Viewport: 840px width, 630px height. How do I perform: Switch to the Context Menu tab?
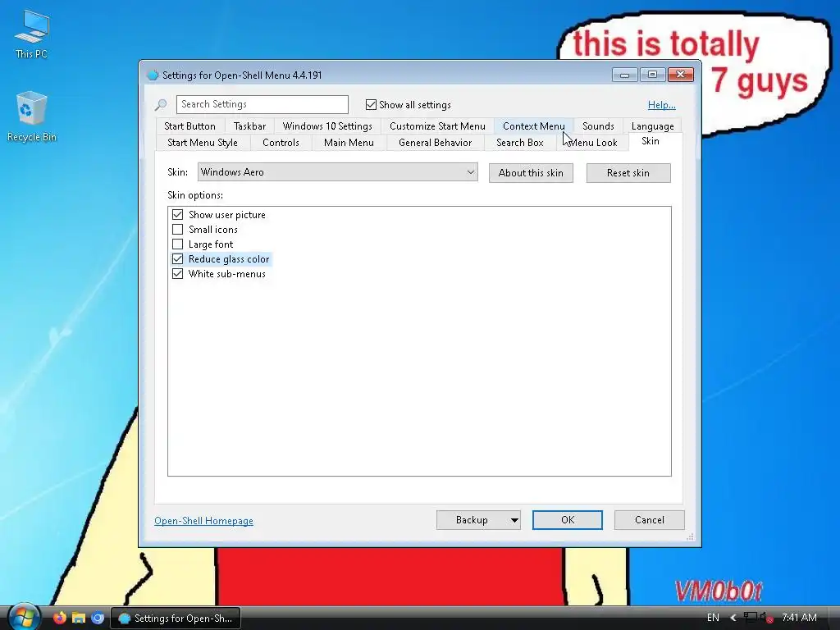[x=533, y=126]
